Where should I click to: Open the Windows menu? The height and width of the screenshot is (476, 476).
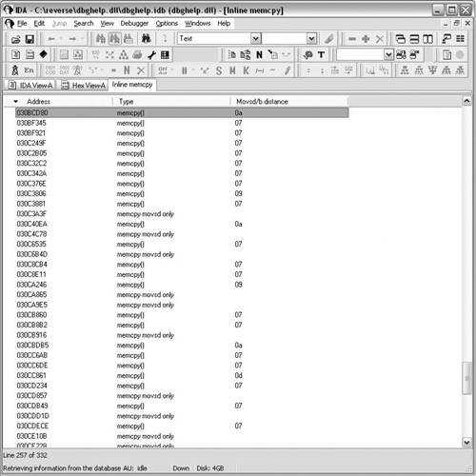[198, 24]
